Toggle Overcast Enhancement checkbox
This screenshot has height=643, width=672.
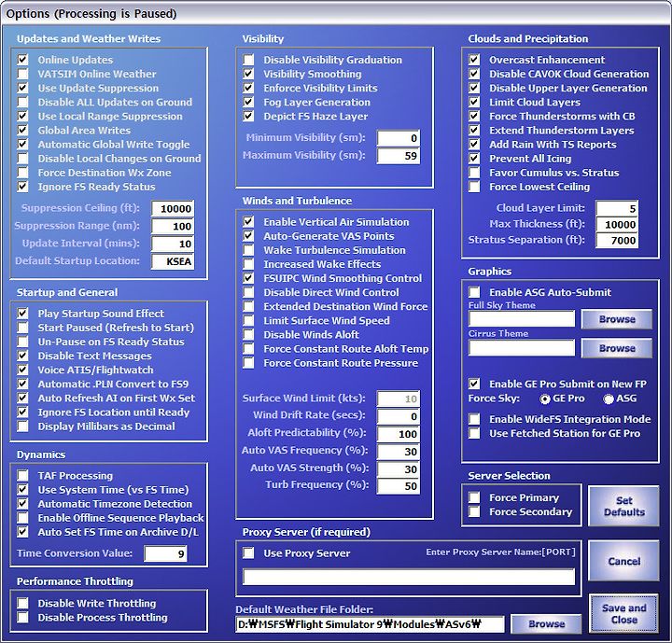[x=474, y=60]
